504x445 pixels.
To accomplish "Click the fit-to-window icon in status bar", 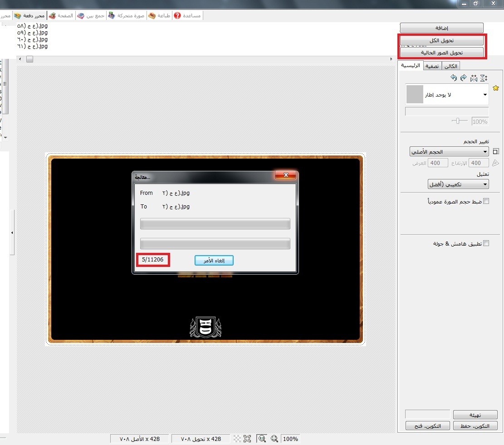I will (x=247, y=439).
